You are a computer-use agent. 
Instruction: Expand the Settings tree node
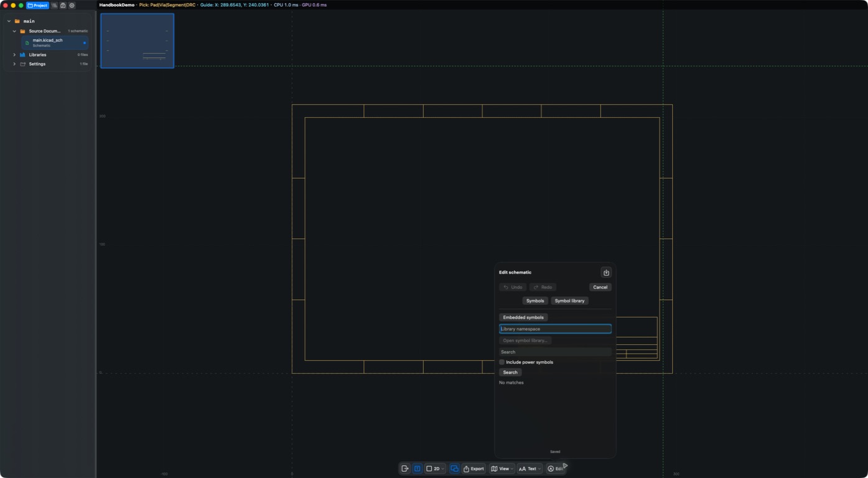pos(14,64)
